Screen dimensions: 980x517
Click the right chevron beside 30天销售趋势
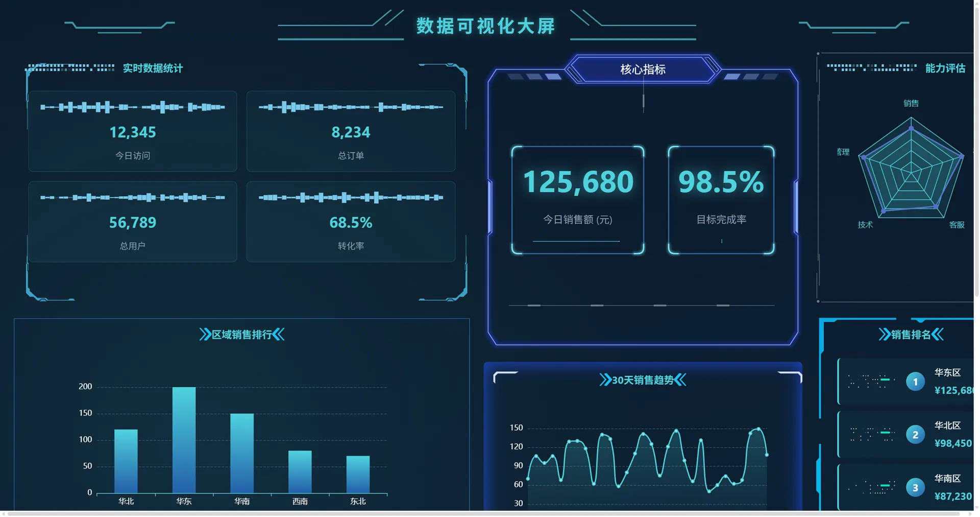[x=680, y=380]
